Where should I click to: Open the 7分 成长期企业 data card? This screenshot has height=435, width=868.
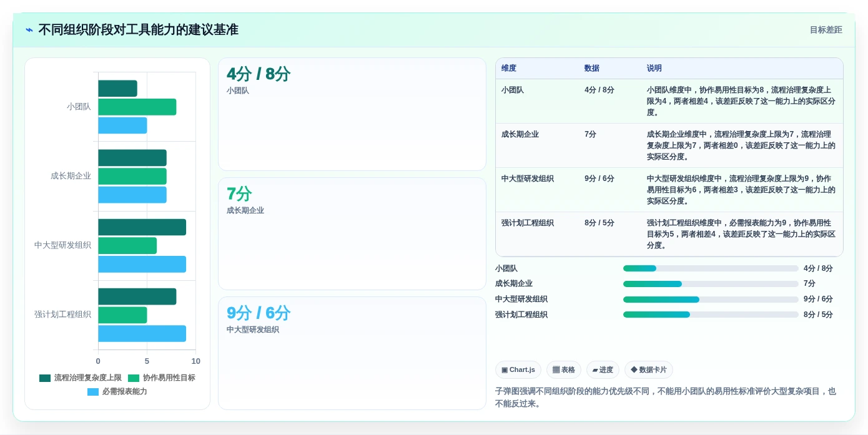click(352, 234)
